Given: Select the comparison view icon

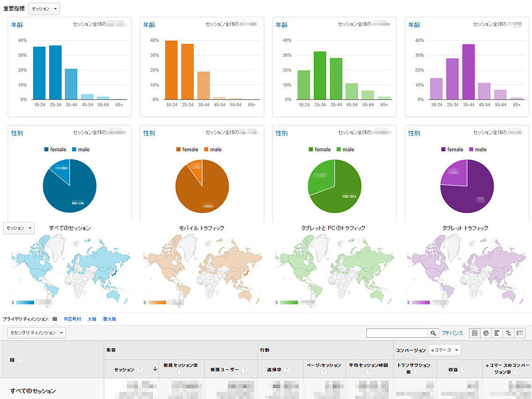Looking at the screenshot, I should [x=508, y=333].
